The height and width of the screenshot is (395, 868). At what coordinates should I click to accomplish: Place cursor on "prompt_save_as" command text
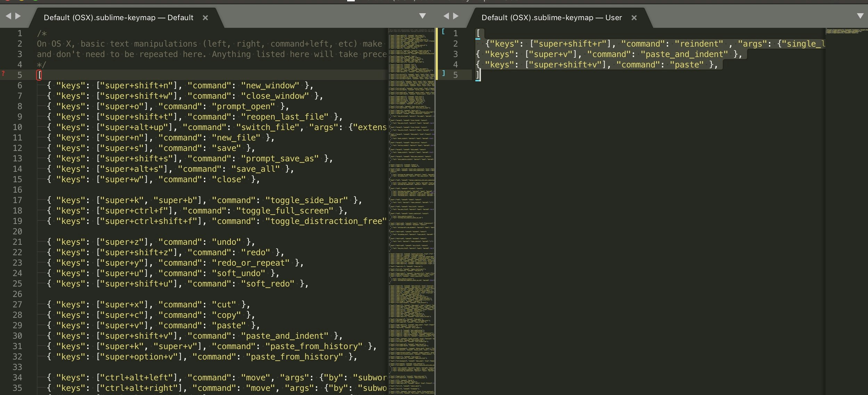[x=280, y=159]
